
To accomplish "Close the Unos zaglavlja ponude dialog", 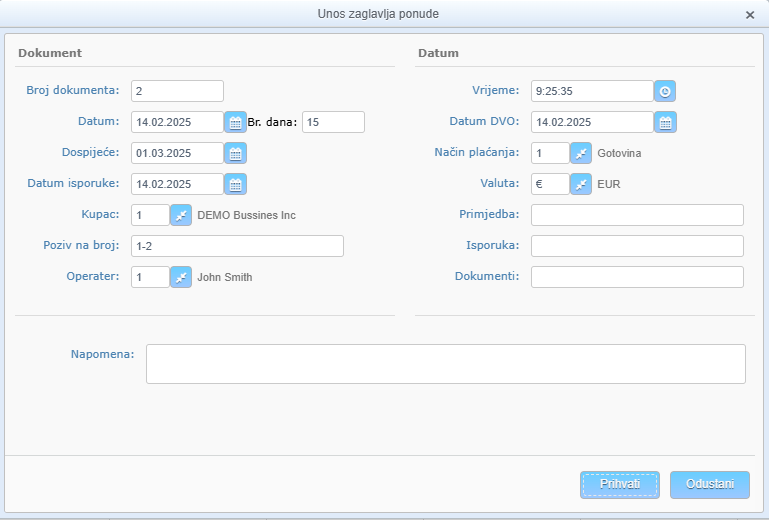I will click(750, 15).
